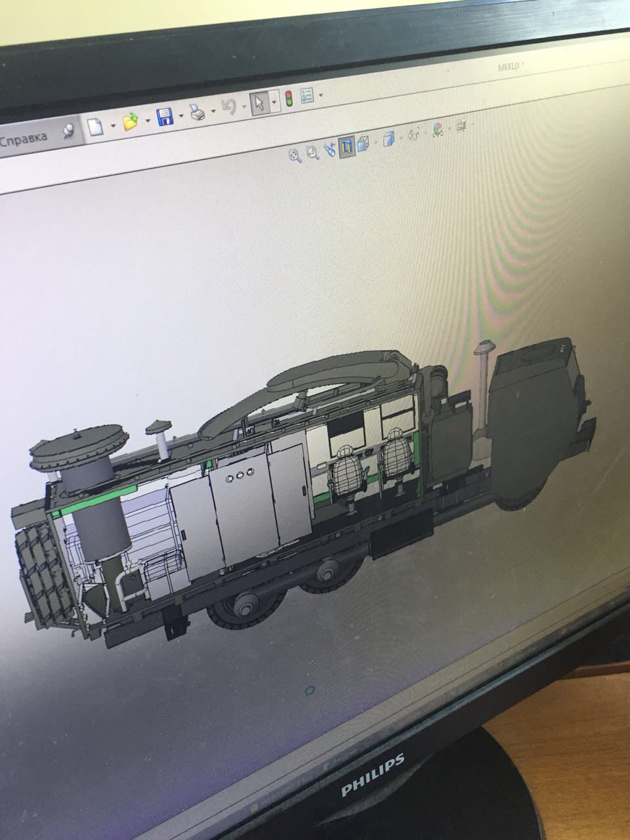Screen dimensions: 630x840
Task: Toggle the Section View icon
Action: (347, 146)
